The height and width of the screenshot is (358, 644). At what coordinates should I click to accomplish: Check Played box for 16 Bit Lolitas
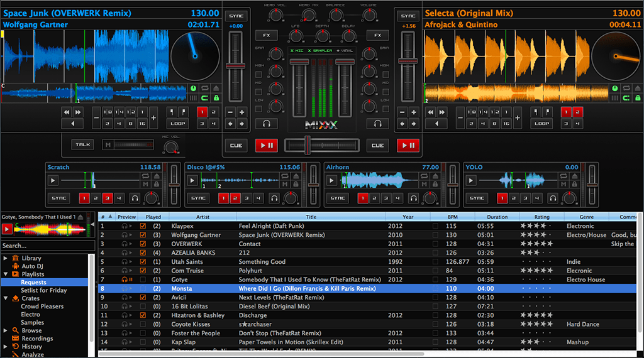143,306
